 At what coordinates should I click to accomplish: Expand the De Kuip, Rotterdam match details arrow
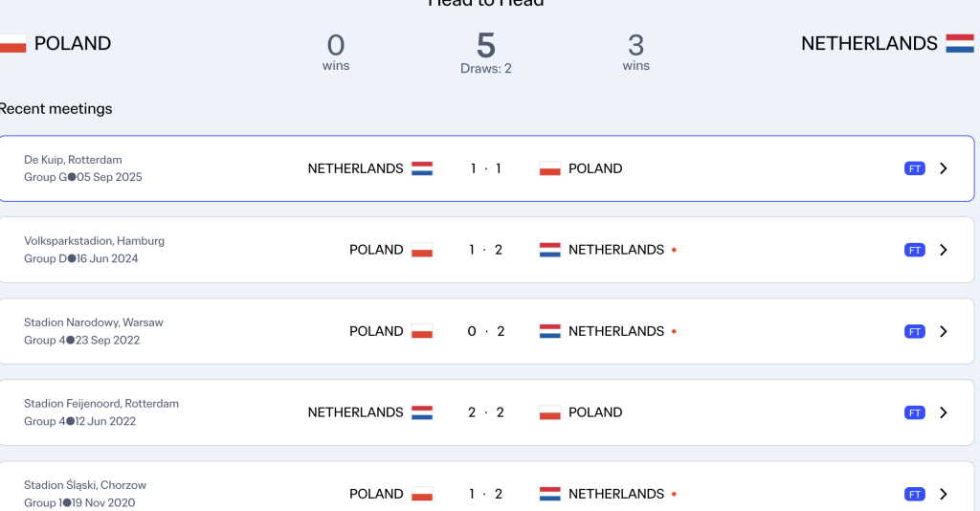click(x=944, y=168)
